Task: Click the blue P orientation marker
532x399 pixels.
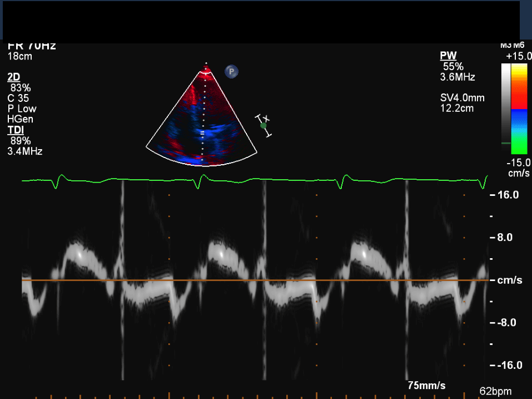Action: (x=231, y=71)
